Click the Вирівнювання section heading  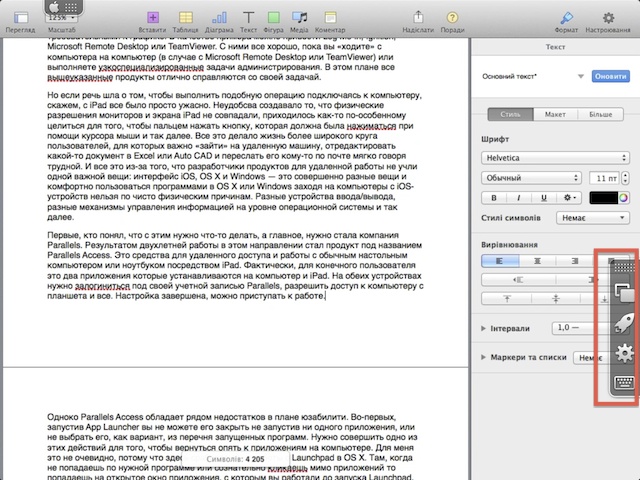coord(509,245)
